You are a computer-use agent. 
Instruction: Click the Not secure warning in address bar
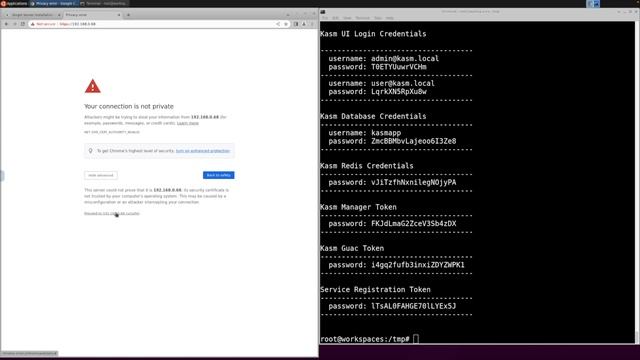43,24
